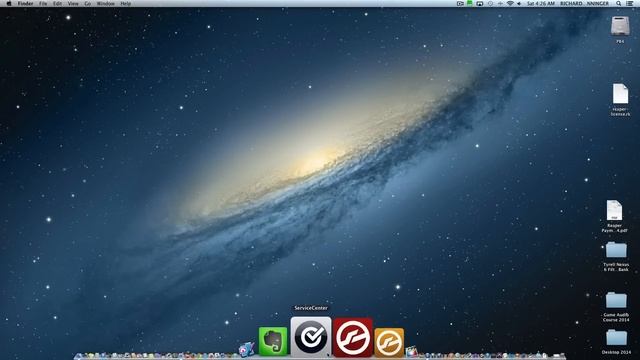The width and height of the screenshot is (640, 360).
Task: Select the Tyrell Nexus folder
Action: [616, 250]
